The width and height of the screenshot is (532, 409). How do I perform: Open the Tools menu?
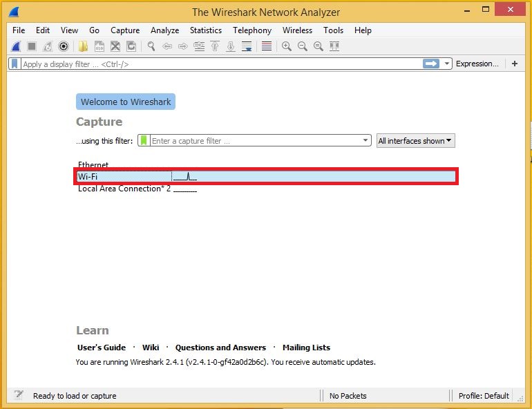pyautogui.click(x=334, y=30)
